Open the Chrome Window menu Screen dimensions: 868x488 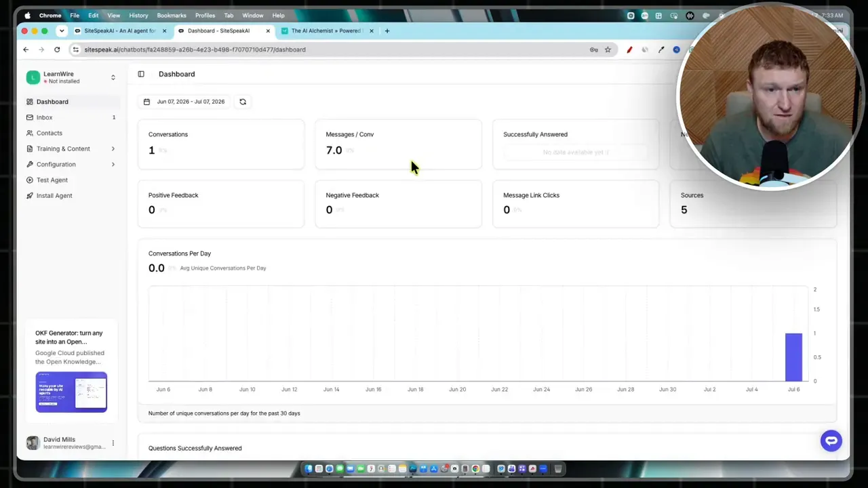pos(253,15)
